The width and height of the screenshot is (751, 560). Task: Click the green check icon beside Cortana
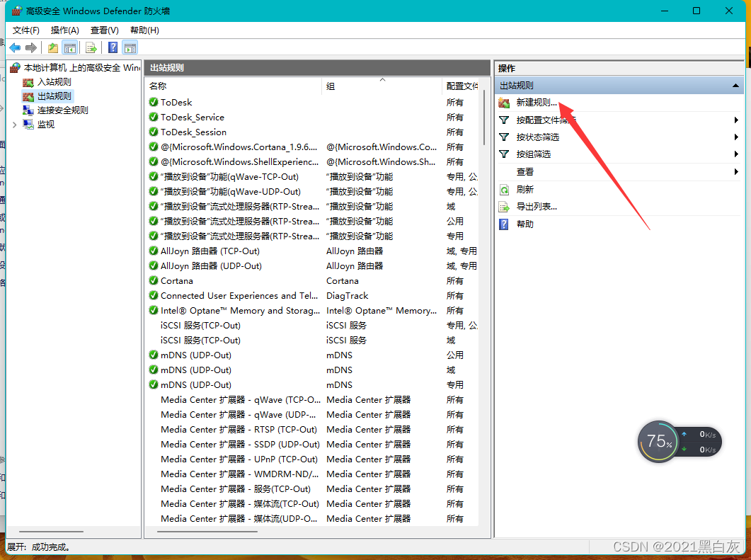(x=154, y=281)
